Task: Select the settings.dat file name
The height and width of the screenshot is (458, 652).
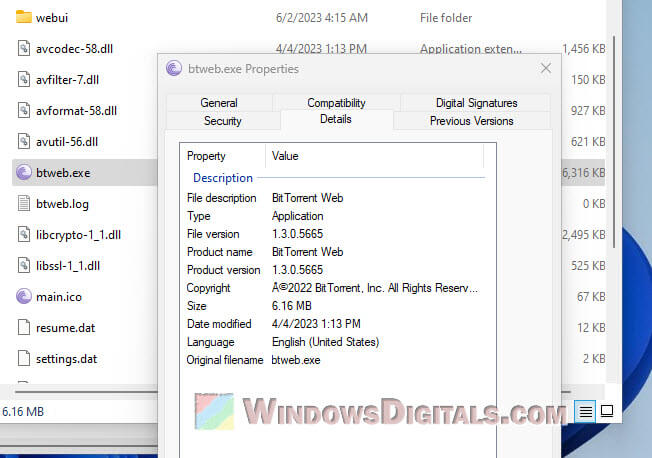Action: coord(67,359)
